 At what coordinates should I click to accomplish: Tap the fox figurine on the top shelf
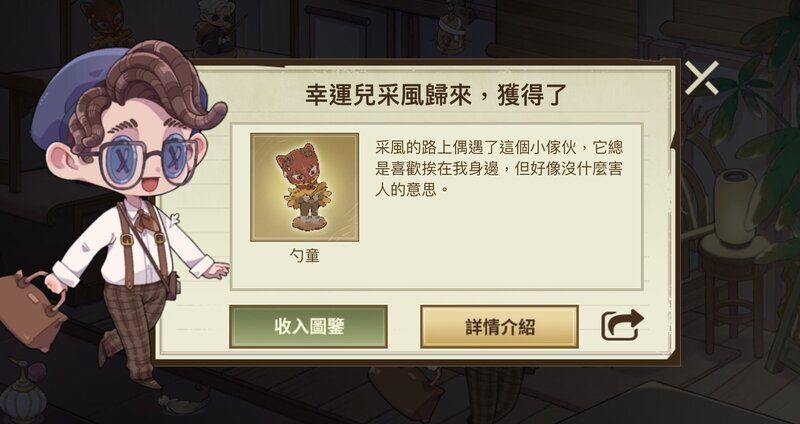click(107, 21)
